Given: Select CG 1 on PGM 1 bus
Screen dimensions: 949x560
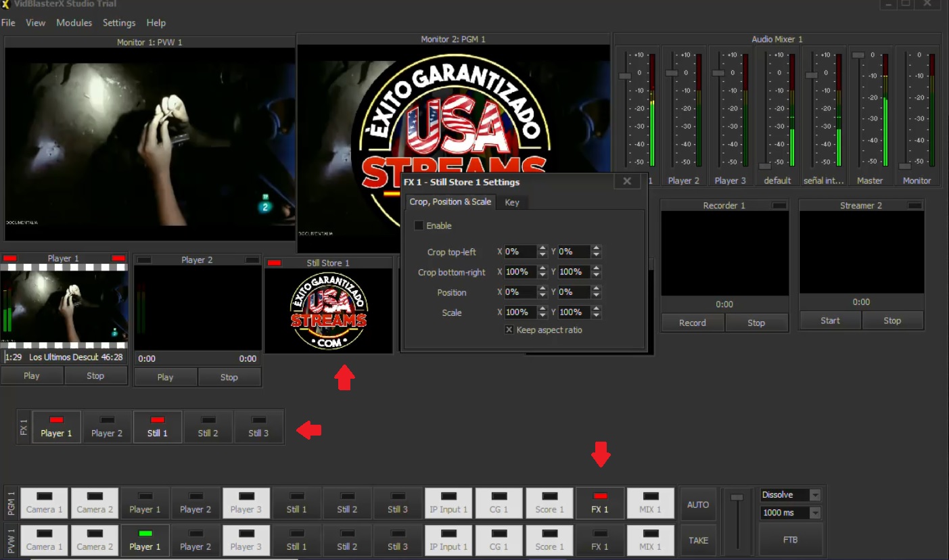Looking at the screenshot, I should pyautogui.click(x=499, y=503).
